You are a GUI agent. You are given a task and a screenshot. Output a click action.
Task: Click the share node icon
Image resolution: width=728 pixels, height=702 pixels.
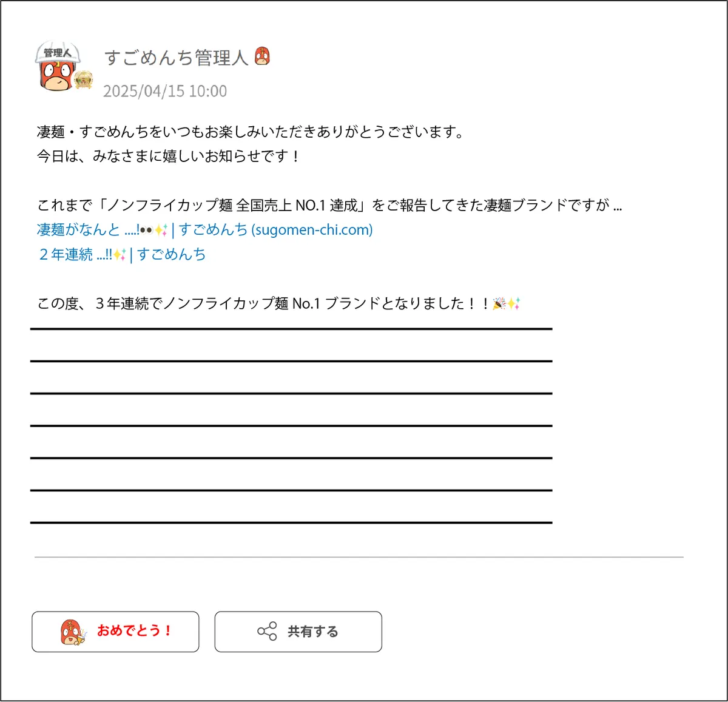(267, 632)
